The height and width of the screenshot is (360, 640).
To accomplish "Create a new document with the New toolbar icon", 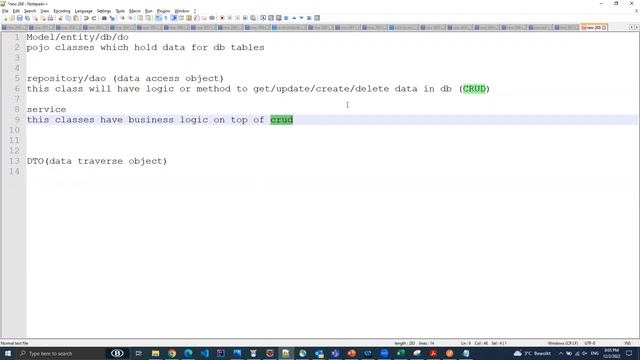I will tap(5, 18).
